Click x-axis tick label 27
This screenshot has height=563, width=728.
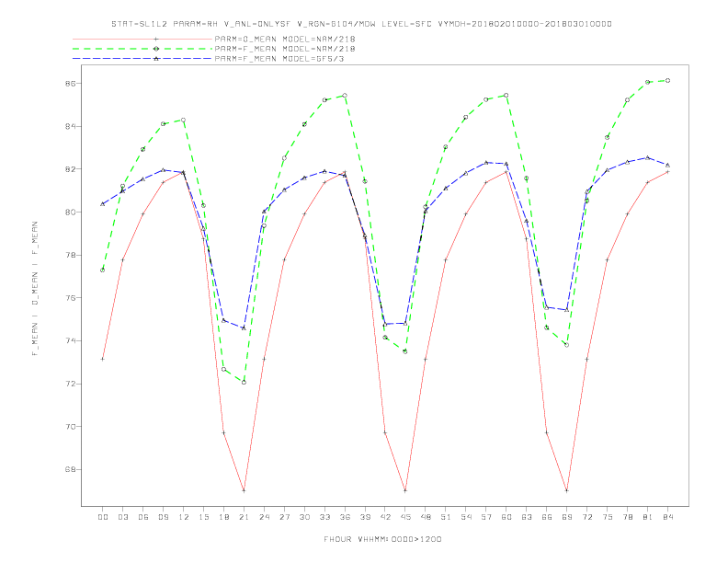[285, 517]
